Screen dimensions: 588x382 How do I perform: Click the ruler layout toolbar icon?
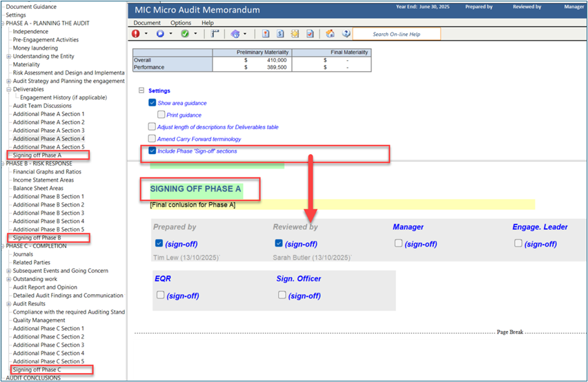click(215, 34)
